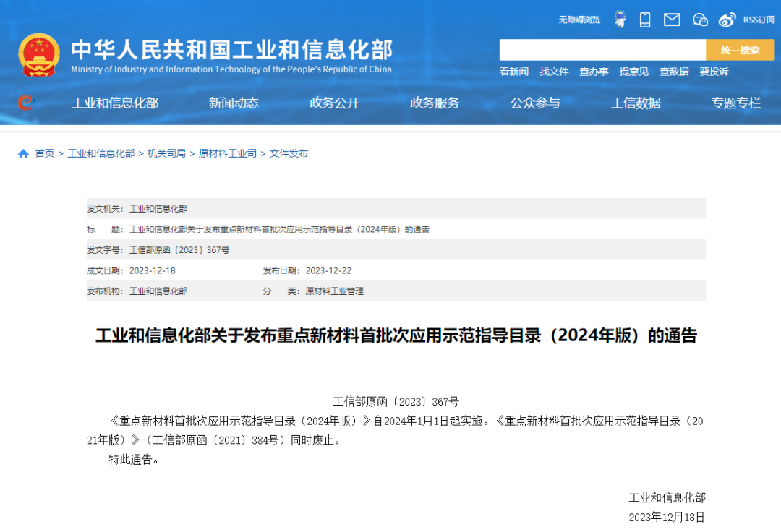Click the mobile phone version icon
The width and height of the screenshot is (781, 532).
click(645, 19)
